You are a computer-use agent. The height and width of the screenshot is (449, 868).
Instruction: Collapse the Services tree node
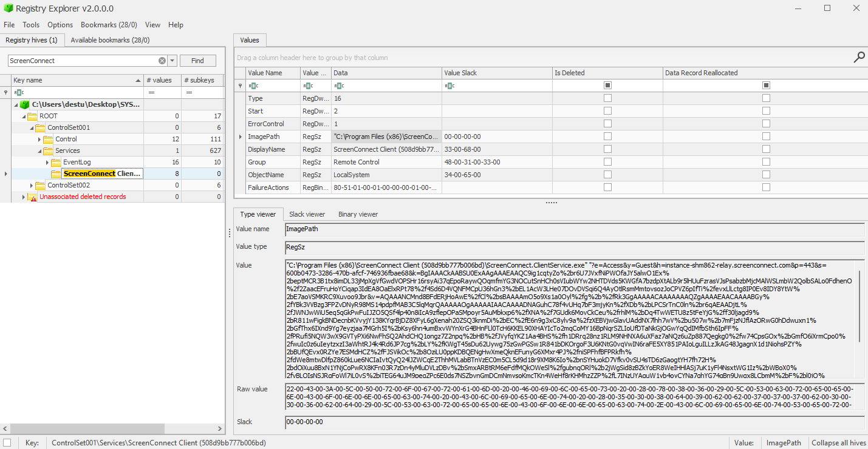(x=41, y=150)
